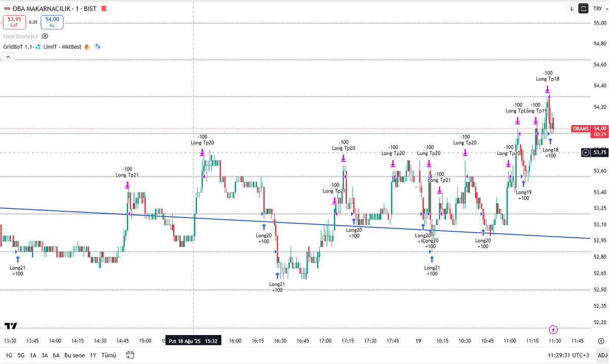Select the 5G time range

click(21, 355)
